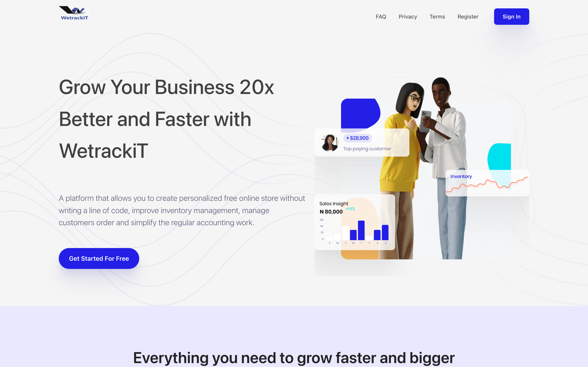
Task: Click the top paying customer profile icon
Action: click(330, 143)
